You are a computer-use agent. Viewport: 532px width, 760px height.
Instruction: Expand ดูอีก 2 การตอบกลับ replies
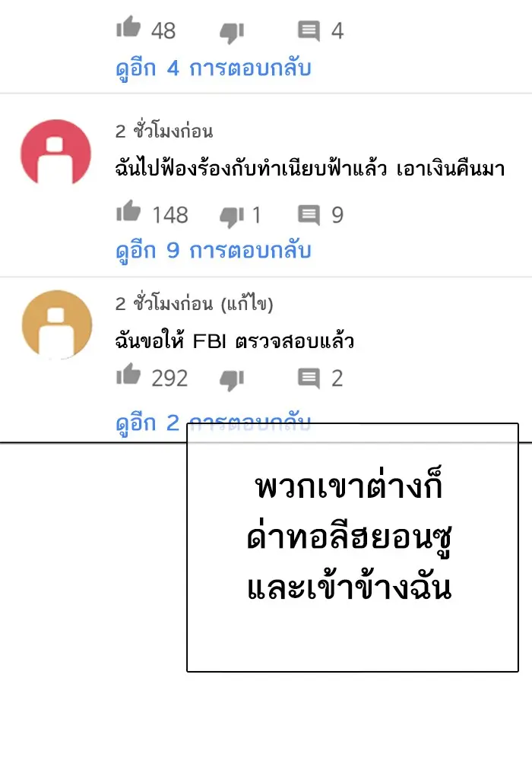(214, 423)
